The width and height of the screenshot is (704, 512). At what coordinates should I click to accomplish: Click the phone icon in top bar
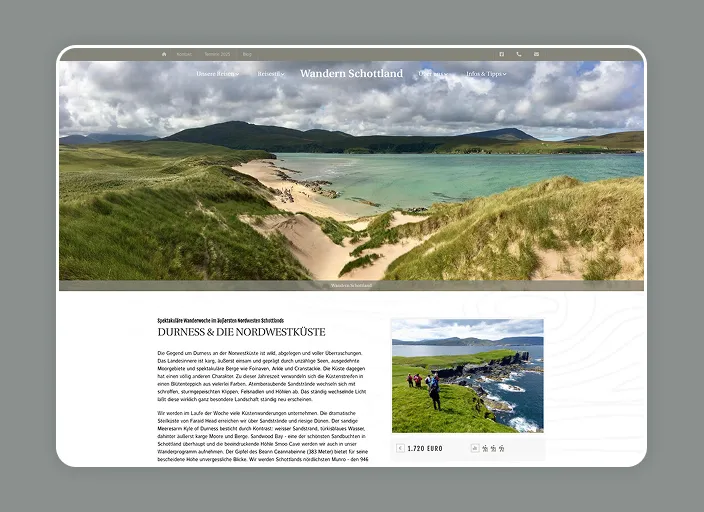(x=519, y=54)
